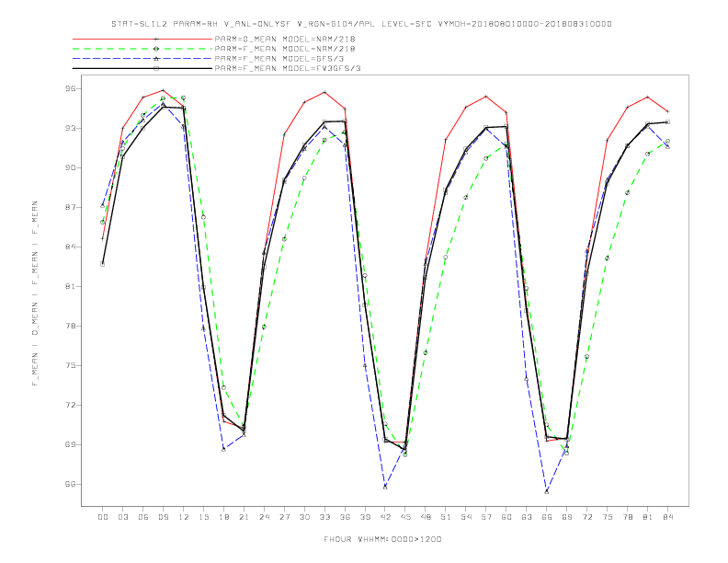This screenshot has width=728, height=563.
Task: Click x-axis forecast hour label 30
Action: click(x=304, y=517)
